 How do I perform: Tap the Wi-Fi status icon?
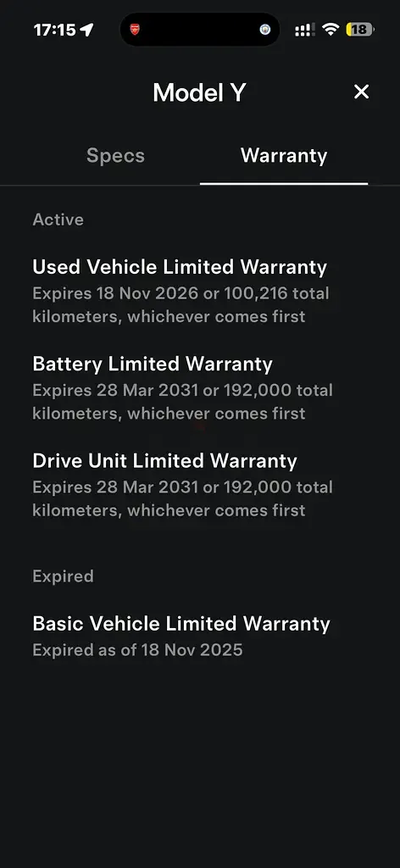331,30
